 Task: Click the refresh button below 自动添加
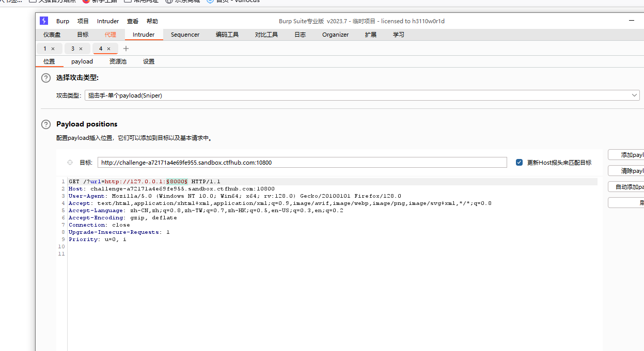626,203
